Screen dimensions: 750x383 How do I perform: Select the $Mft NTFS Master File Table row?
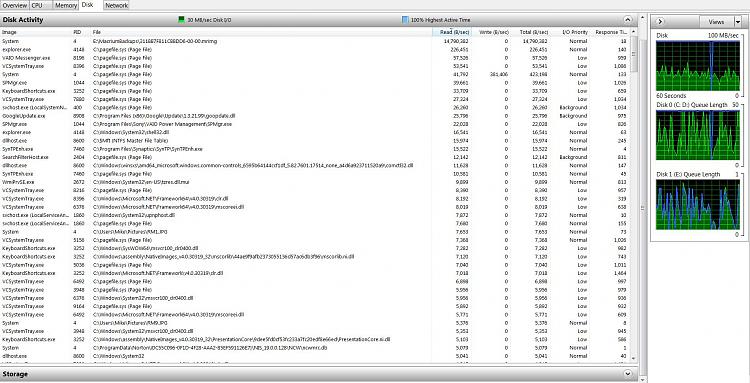tap(316, 141)
